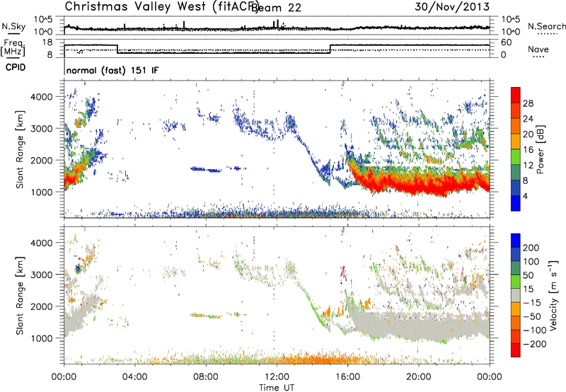Click the strong red backscatter band after 16:00
This screenshot has height=392, width=566.
point(419,184)
